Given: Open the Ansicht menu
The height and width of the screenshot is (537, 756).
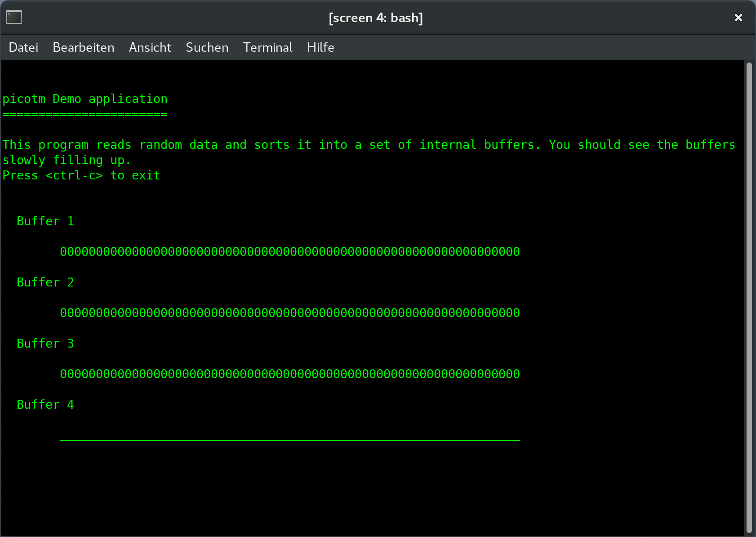Looking at the screenshot, I should 150,47.
